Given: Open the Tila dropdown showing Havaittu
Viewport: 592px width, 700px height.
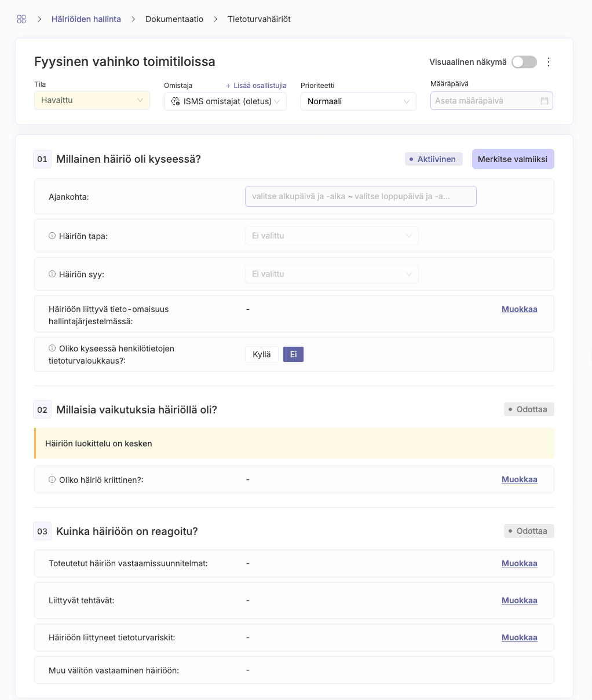Looking at the screenshot, I should pos(92,100).
